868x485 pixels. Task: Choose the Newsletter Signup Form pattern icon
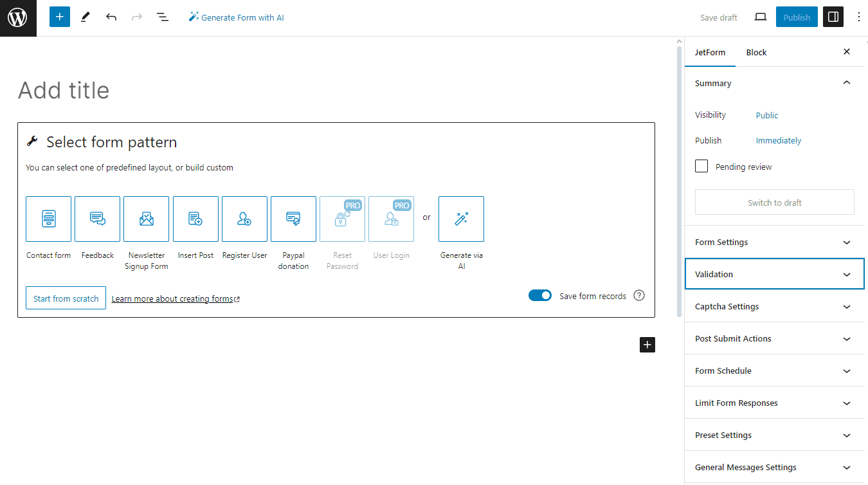[146, 219]
